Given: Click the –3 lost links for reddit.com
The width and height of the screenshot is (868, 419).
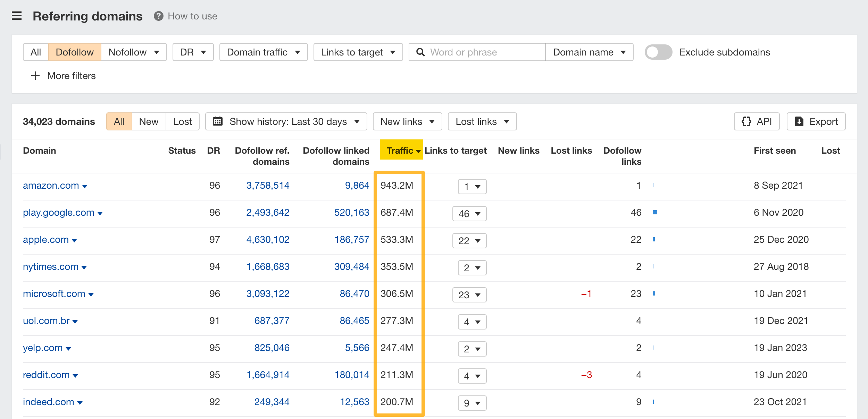Looking at the screenshot, I should pos(586,375).
